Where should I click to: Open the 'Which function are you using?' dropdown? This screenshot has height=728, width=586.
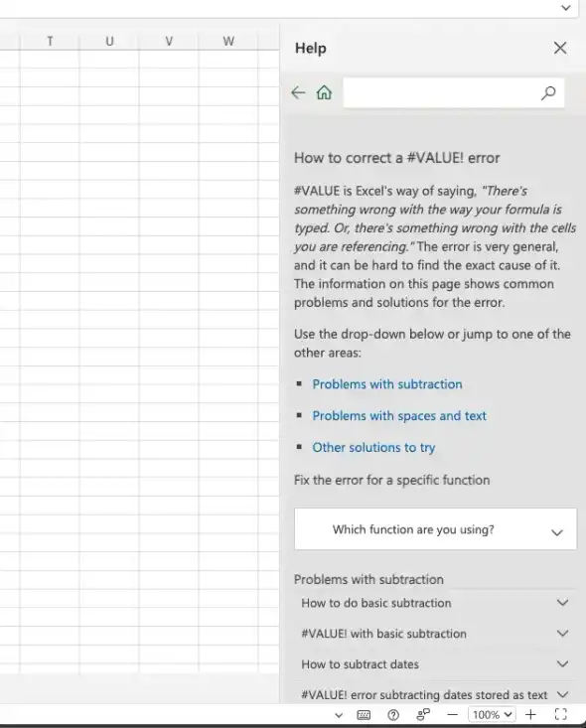[x=436, y=529]
